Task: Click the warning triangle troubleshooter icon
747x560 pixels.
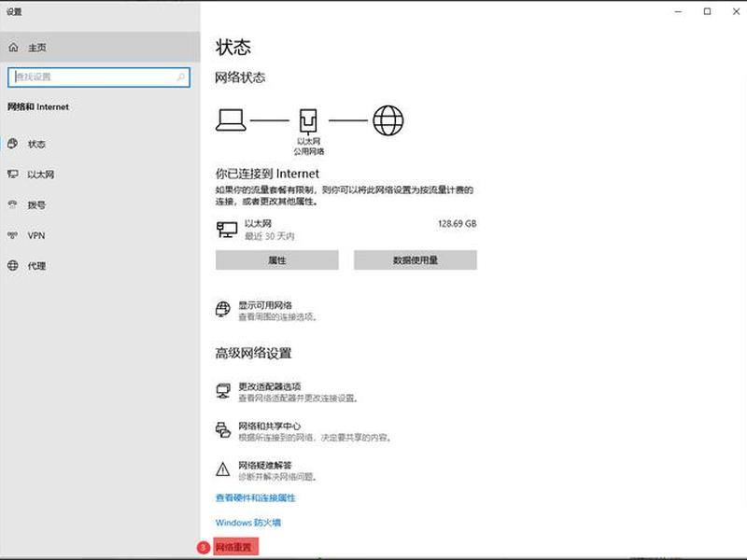Action: click(222, 469)
